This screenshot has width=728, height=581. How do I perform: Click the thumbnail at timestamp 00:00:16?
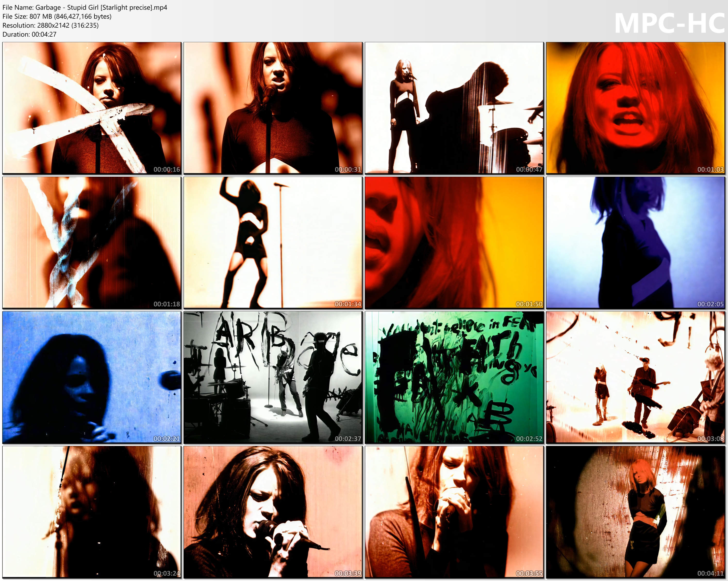[x=92, y=108]
